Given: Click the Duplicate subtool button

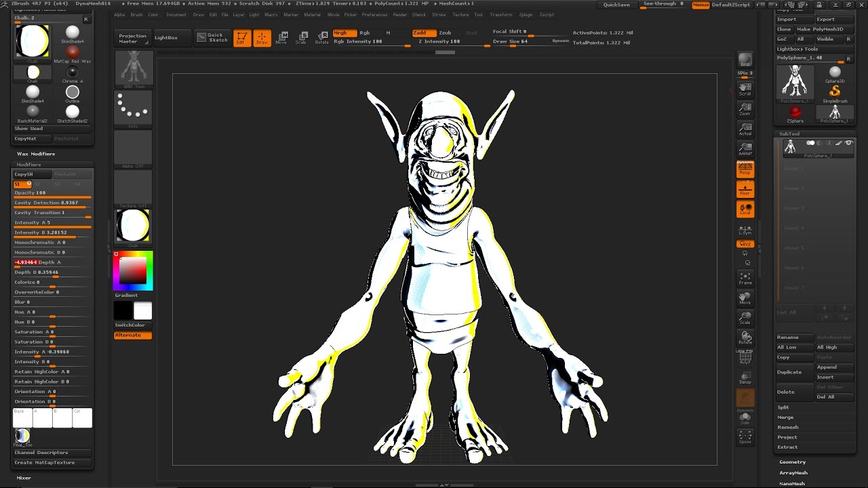Looking at the screenshot, I should pos(795,372).
